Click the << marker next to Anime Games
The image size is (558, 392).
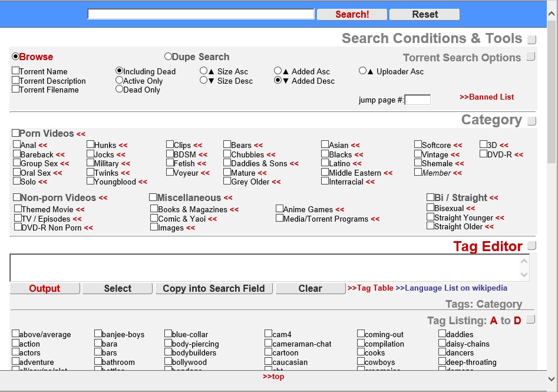[339, 209]
